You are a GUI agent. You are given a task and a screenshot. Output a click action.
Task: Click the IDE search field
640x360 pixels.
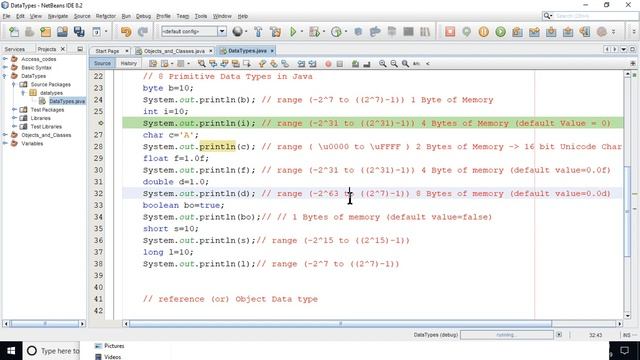click(x=596, y=16)
